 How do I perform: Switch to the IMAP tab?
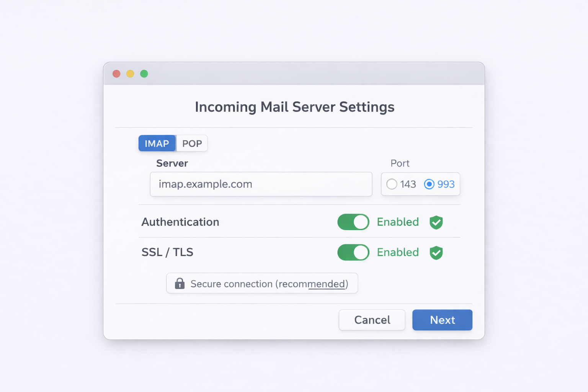[x=157, y=144]
